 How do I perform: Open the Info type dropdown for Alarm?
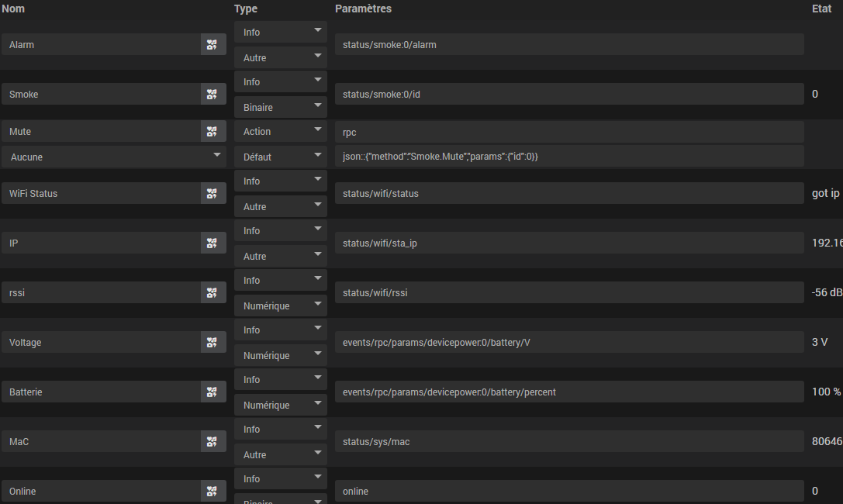coord(281,32)
